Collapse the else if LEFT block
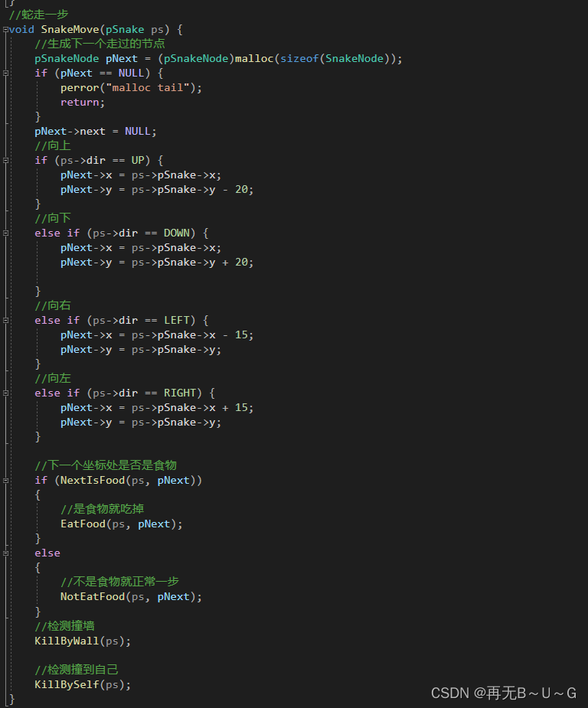This screenshot has height=708, width=588. (x=5, y=320)
